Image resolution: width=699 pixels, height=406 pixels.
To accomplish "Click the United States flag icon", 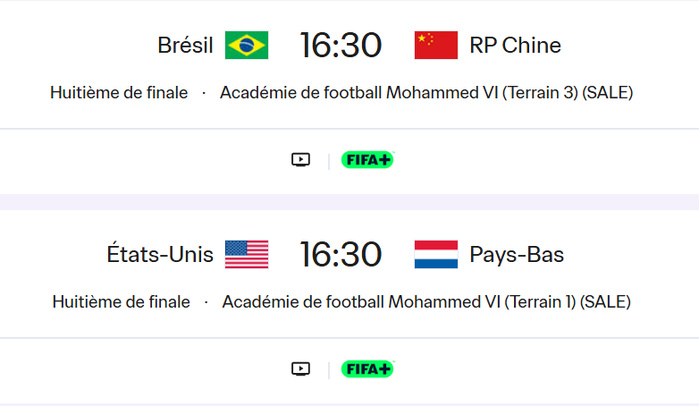I will point(246,255).
